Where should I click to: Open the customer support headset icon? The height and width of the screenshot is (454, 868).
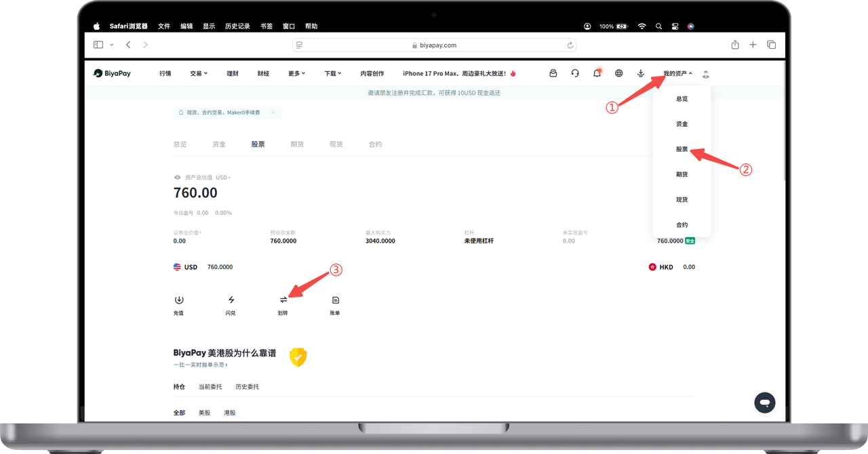(575, 73)
